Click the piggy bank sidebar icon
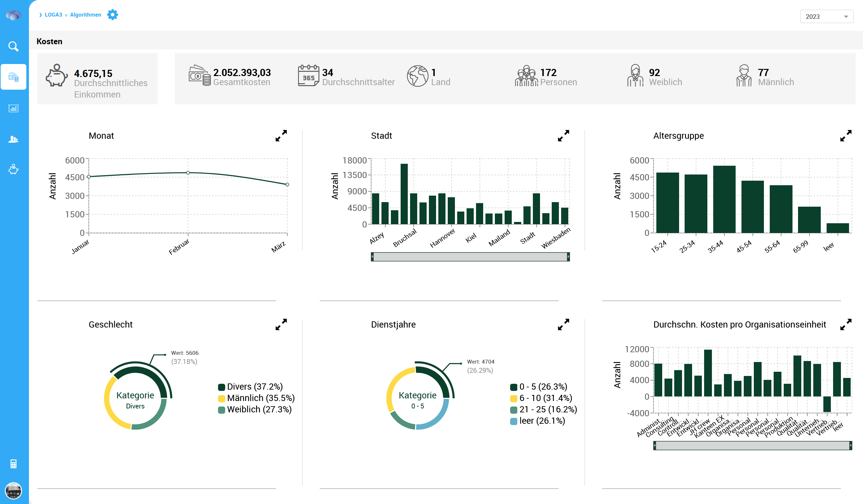Viewport: 863px width, 504px height. 13,169
